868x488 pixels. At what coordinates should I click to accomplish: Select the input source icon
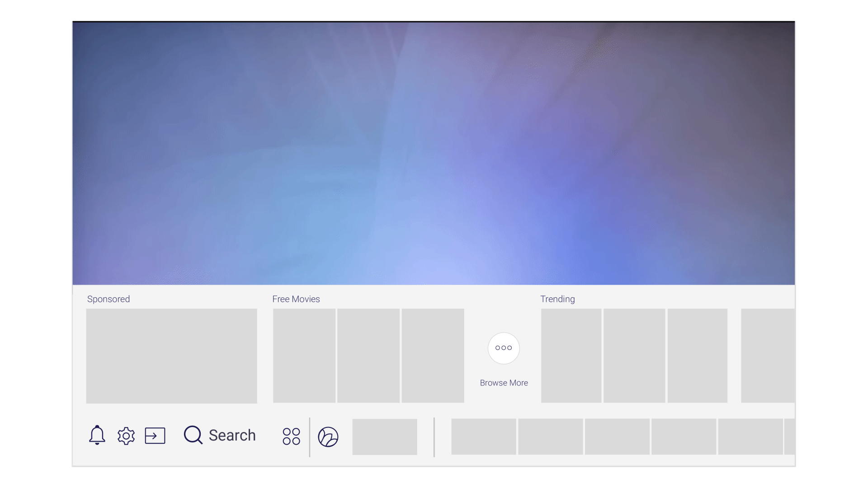[x=155, y=436]
